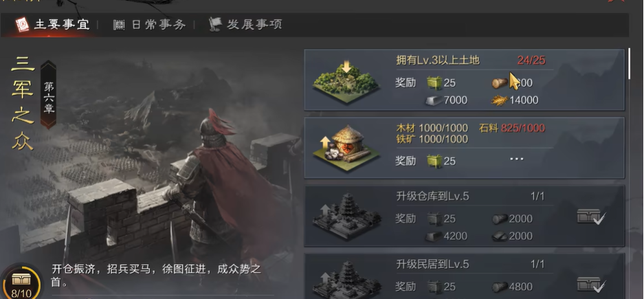Click the thatched storehouse resource icon

[x=346, y=148]
